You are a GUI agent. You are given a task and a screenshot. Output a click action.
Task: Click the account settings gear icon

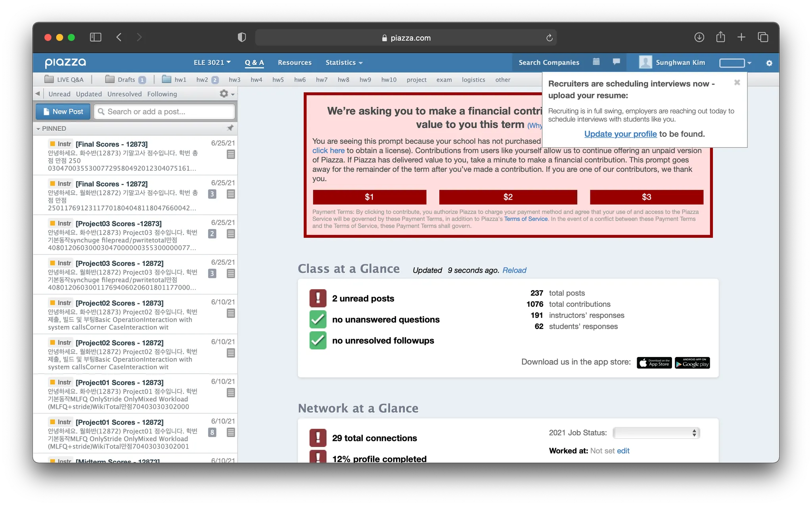(x=769, y=63)
